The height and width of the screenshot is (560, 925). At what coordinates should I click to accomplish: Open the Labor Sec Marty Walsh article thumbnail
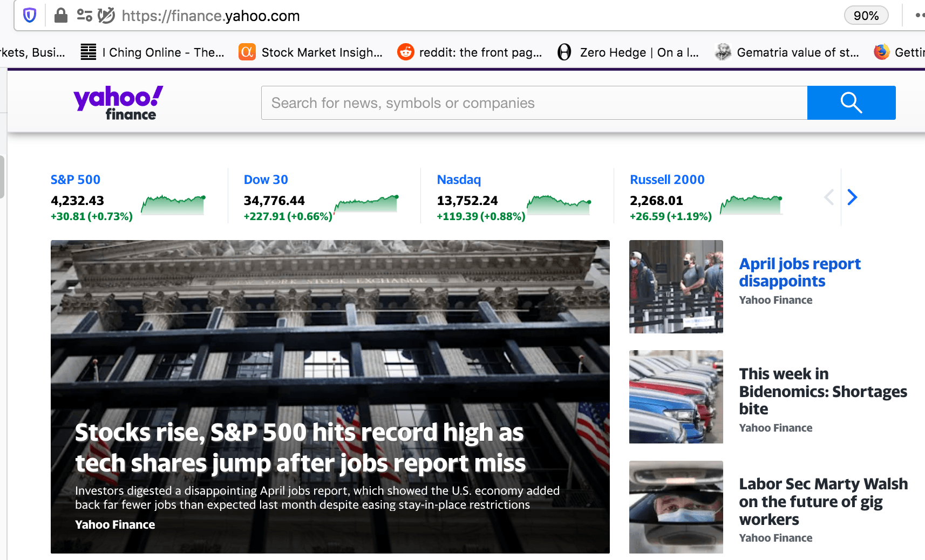click(x=676, y=507)
